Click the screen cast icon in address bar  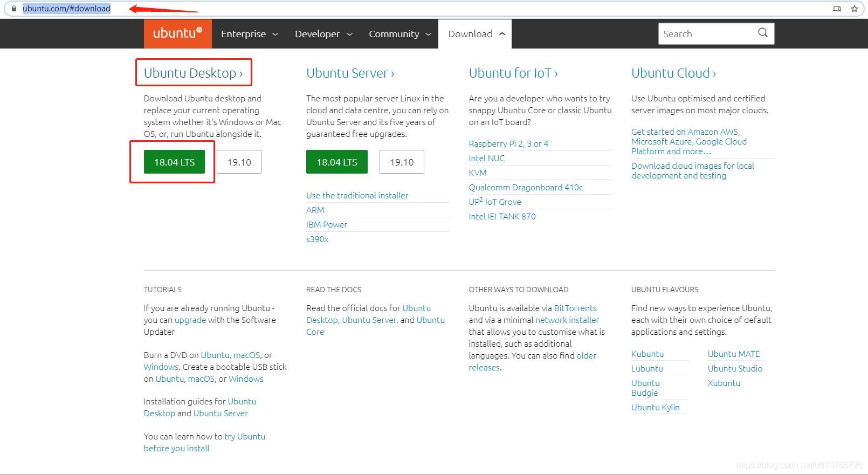point(837,9)
